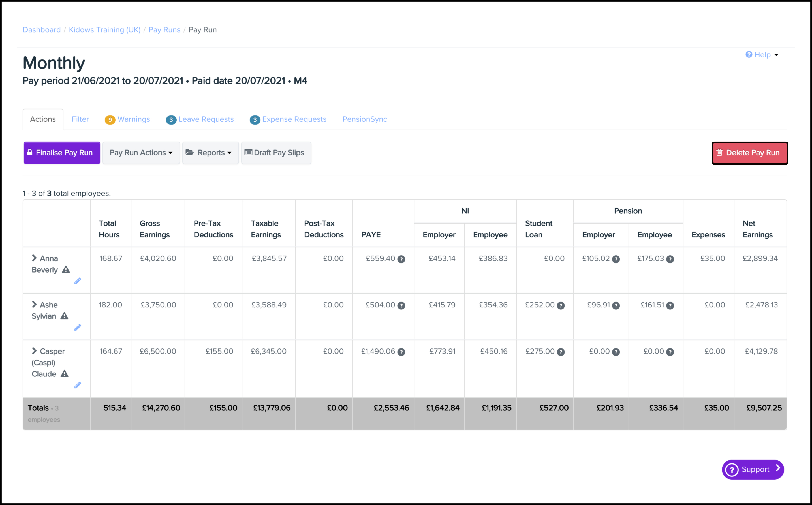Click the edit pencil icon for Ashe Sylvian
Image resolution: width=812 pixels, height=505 pixels.
coord(78,328)
